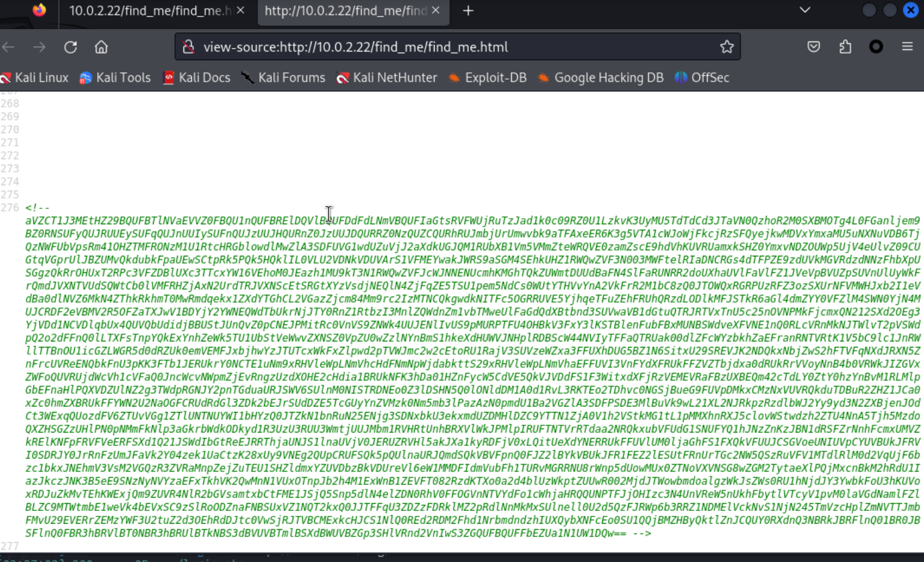Click last base64 line starting SFlnQ0FBR3hBRVl
Image resolution: width=924 pixels, height=562 pixels.
click(x=325, y=533)
